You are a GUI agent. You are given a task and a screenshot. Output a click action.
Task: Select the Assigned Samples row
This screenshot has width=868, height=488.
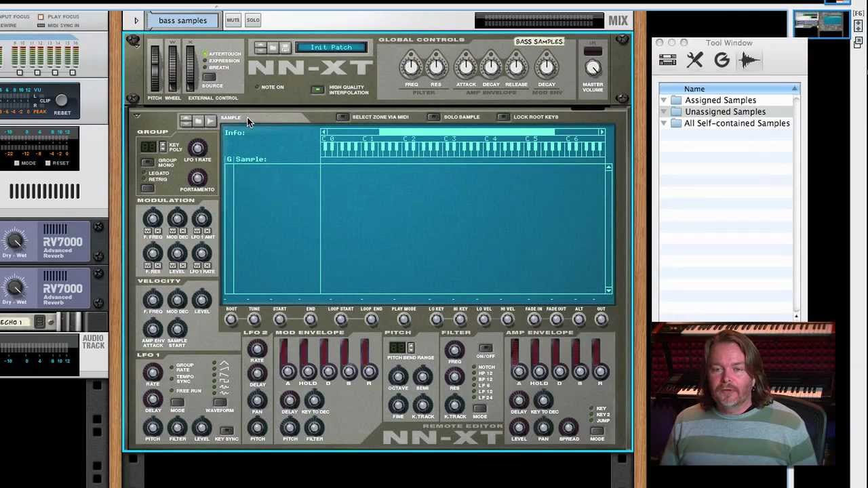click(726, 100)
